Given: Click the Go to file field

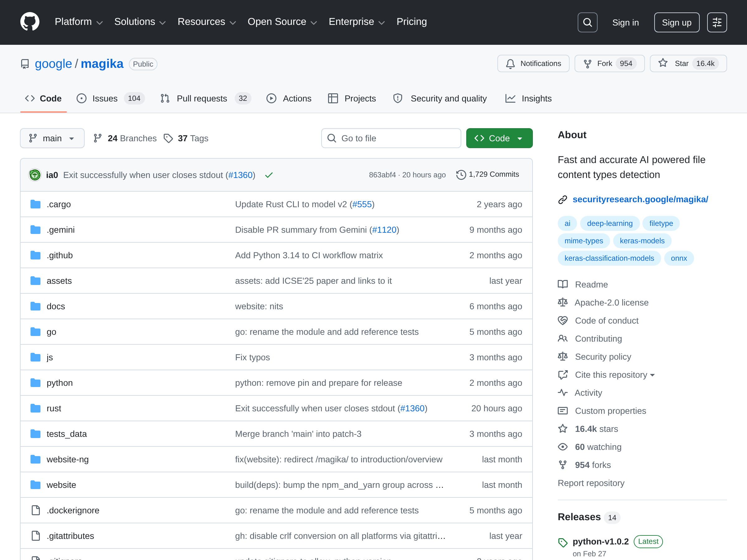Looking at the screenshot, I should click(391, 138).
